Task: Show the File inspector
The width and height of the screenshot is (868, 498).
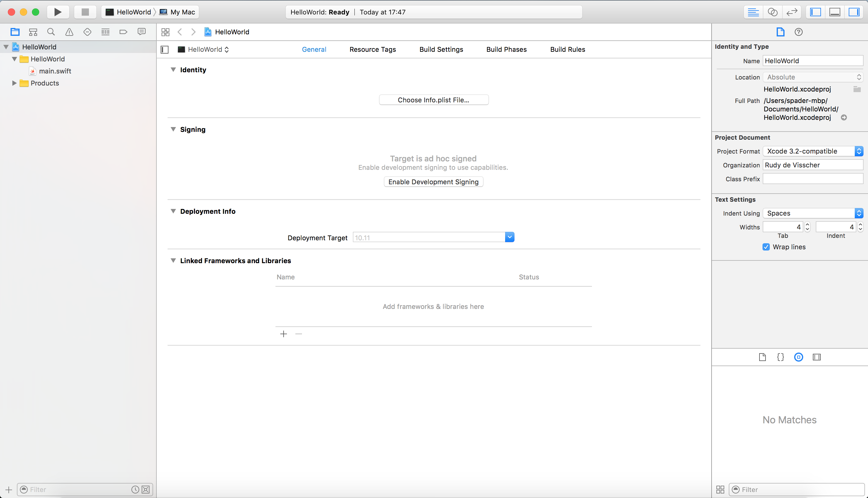Action: point(780,32)
